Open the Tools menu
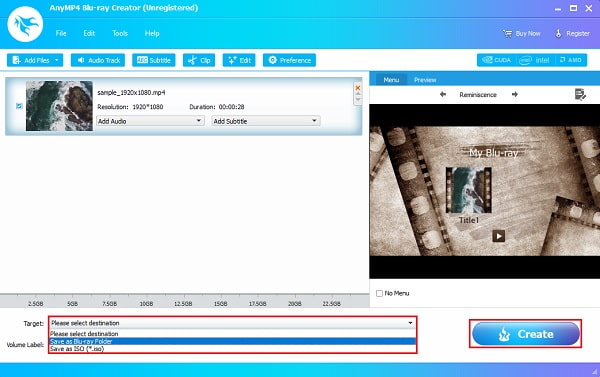600x377 pixels. (120, 33)
